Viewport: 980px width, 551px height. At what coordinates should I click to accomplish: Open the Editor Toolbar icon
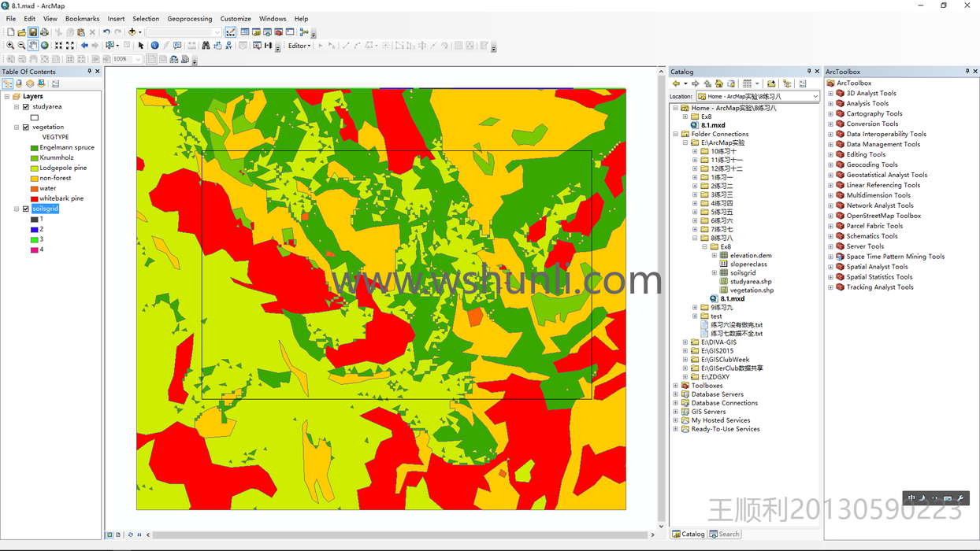tap(230, 32)
